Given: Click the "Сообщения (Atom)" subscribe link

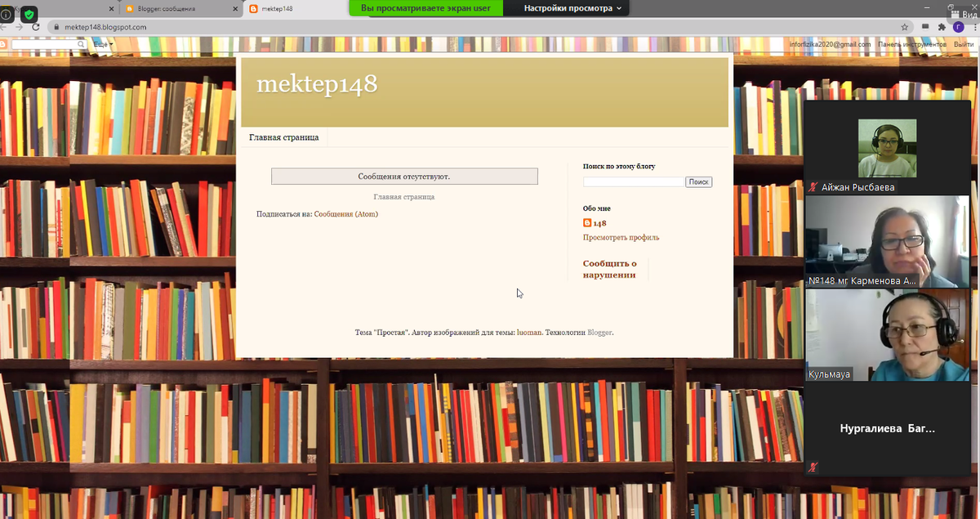Looking at the screenshot, I should coord(345,214).
